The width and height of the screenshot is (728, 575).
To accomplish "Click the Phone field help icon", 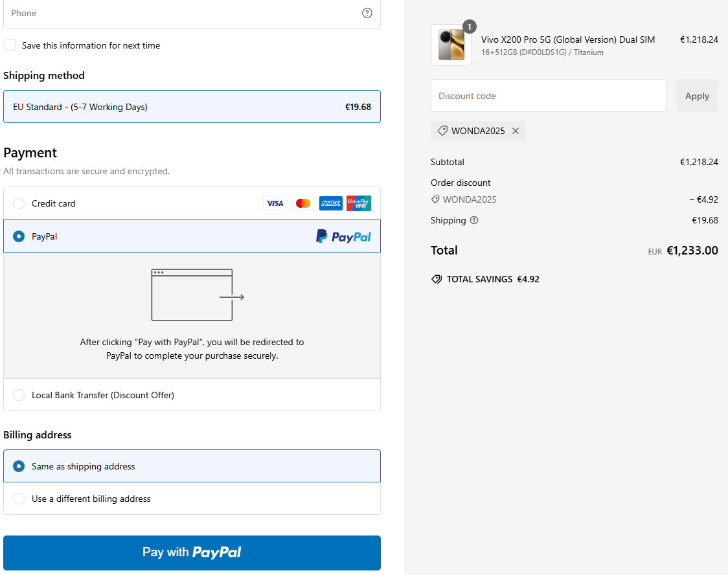I will point(367,13).
